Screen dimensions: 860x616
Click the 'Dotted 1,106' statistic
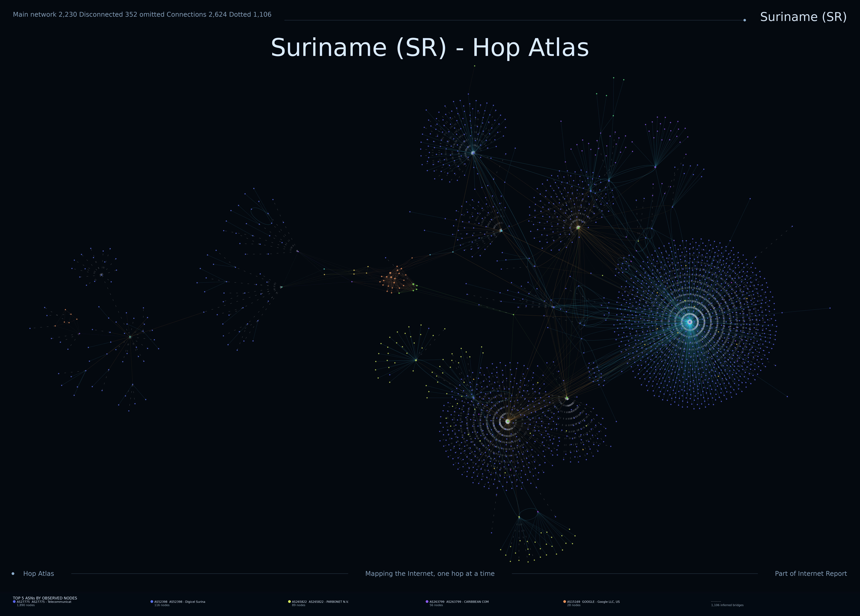point(250,14)
